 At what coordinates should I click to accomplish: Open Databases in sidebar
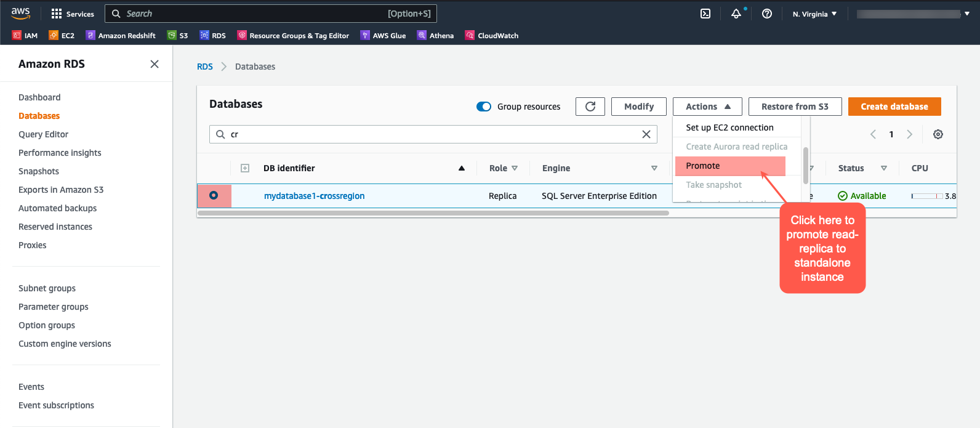coord(39,116)
